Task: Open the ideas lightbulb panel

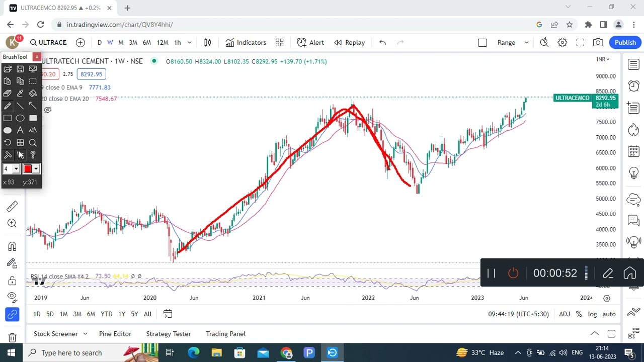Action: click(633, 173)
